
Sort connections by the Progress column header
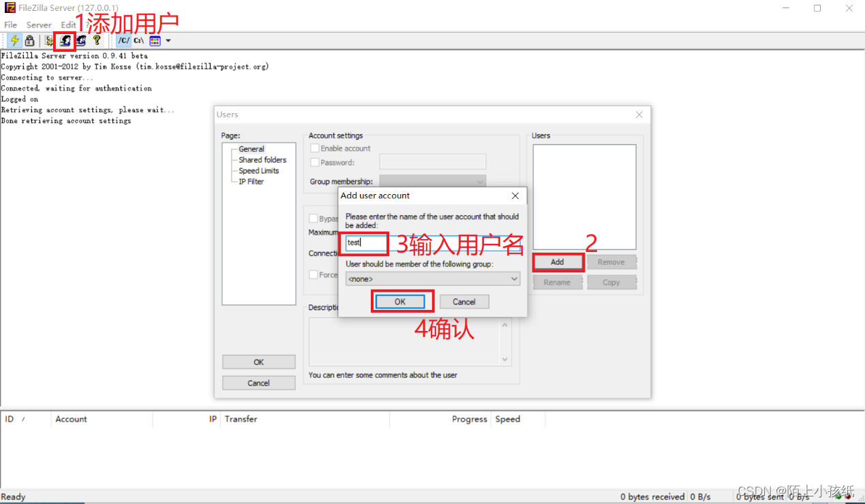440,419
